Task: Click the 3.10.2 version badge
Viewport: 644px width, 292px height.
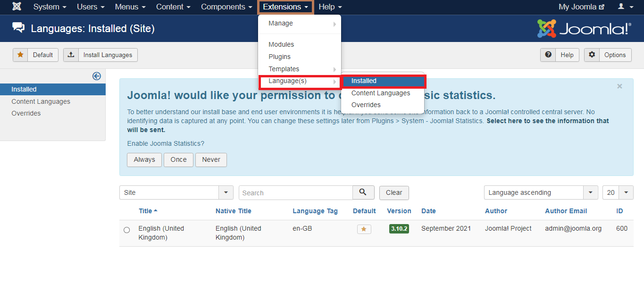Action: (x=399, y=229)
